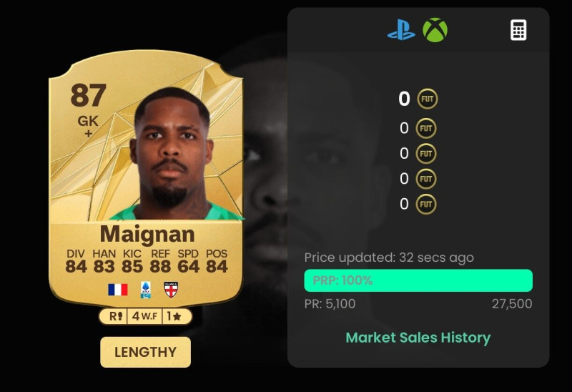Click the topmost FUT coin icon
Image resolution: width=572 pixels, height=392 pixels.
point(428,99)
